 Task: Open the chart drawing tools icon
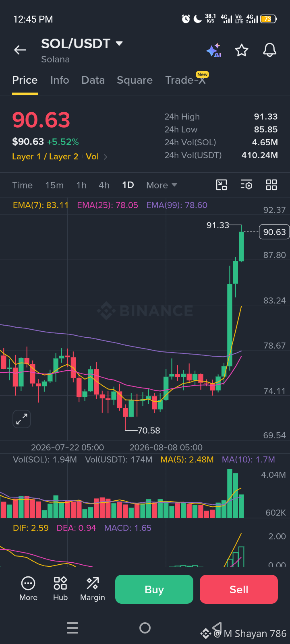coord(222,185)
